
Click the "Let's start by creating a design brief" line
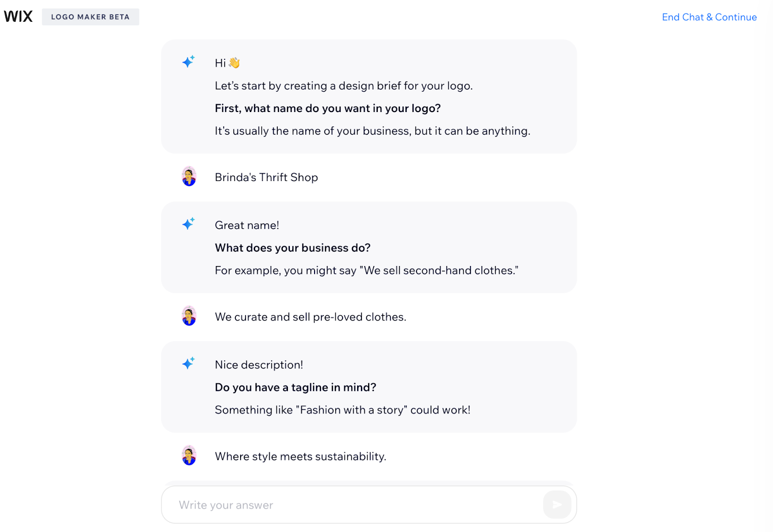(x=344, y=86)
